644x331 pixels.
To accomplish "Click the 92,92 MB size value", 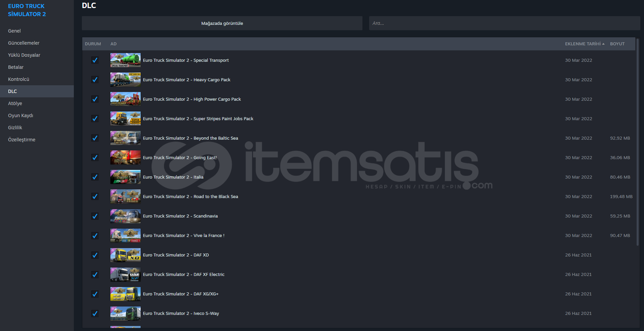I will pyautogui.click(x=620, y=138).
